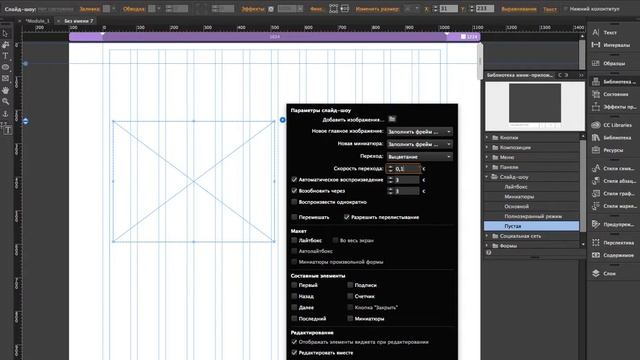Enable the Миниатюры thumbnails part checkbox
This screenshot has width=640, height=360.
pyautogui.click(x=350, y=318)
